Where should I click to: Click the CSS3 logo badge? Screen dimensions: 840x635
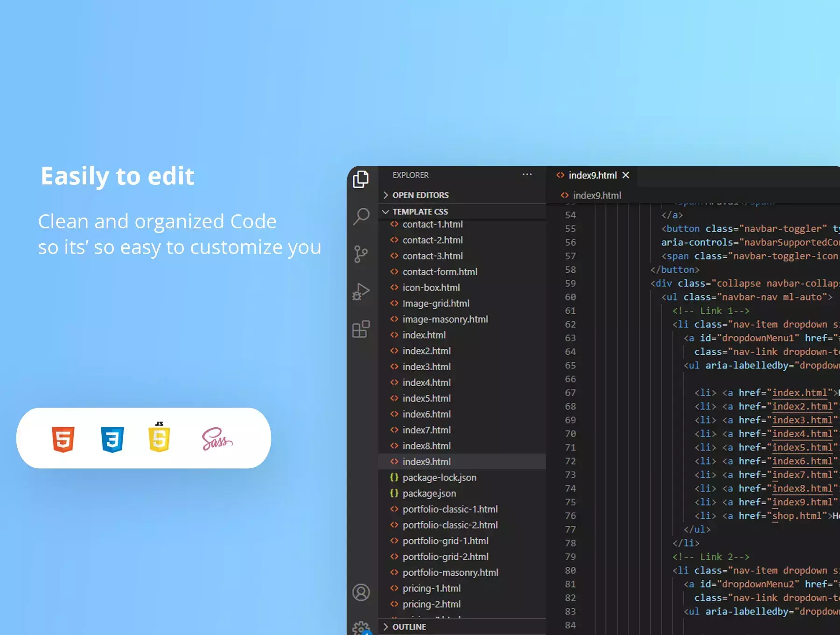pos(112,439)
